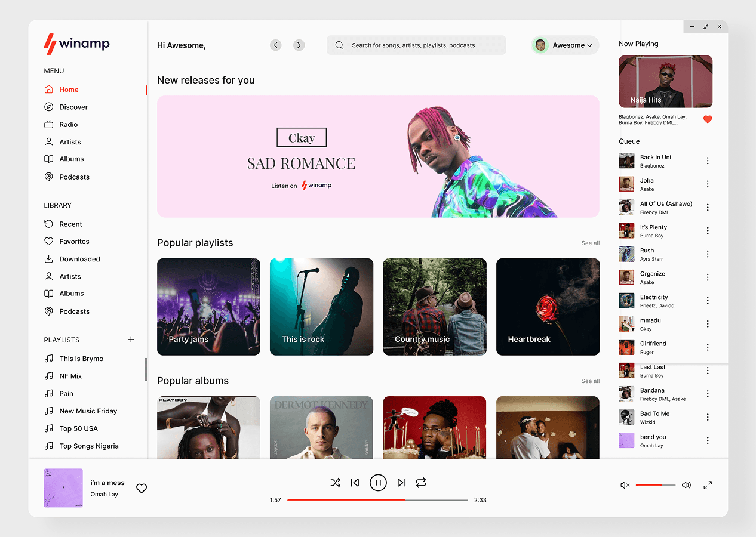Open the New Music Friday playlist
This screenshot has height=537, width=756.
click(x=81, y=411)
